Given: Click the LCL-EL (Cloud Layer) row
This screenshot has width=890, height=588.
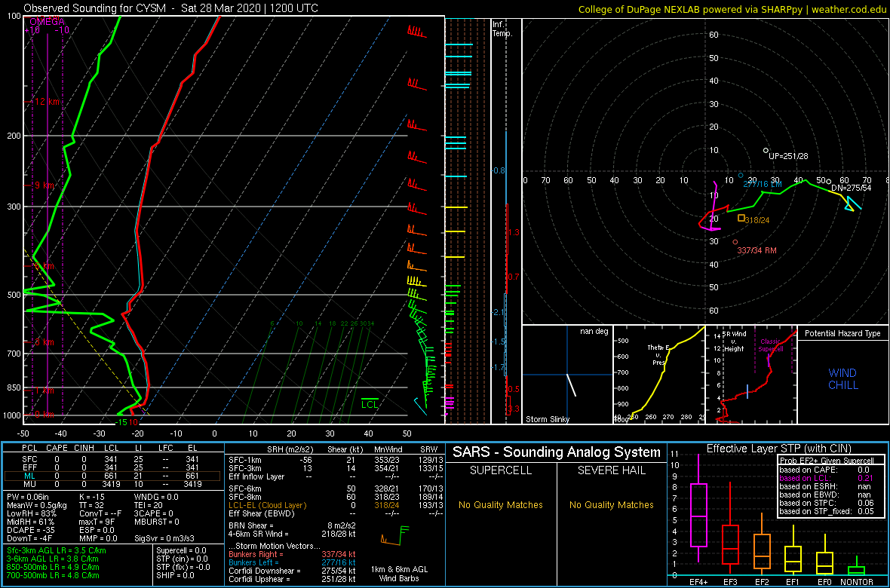Looking at the screenshot, I should point(336,505).
